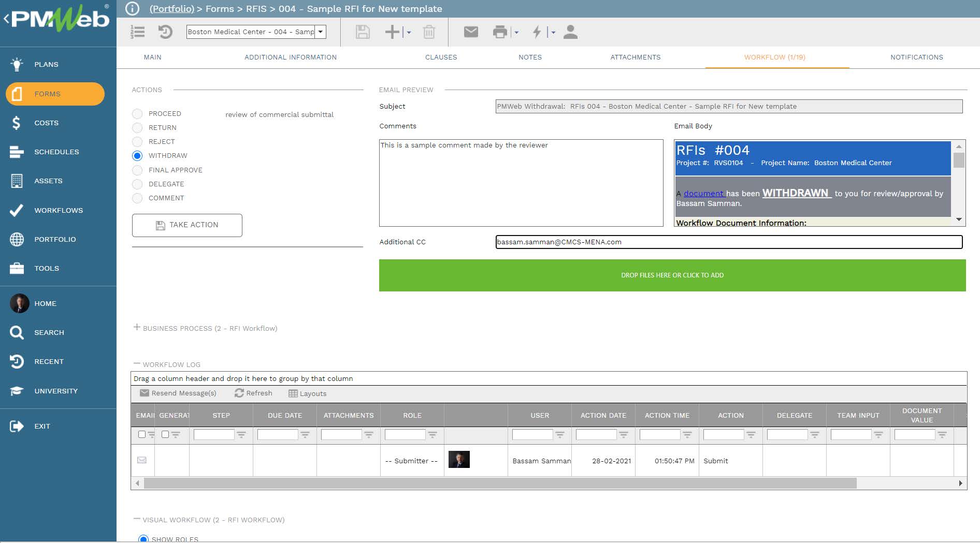The image size is (980, 543).
Task: Collapse the Workflow Log section
Action: (137, 363)
